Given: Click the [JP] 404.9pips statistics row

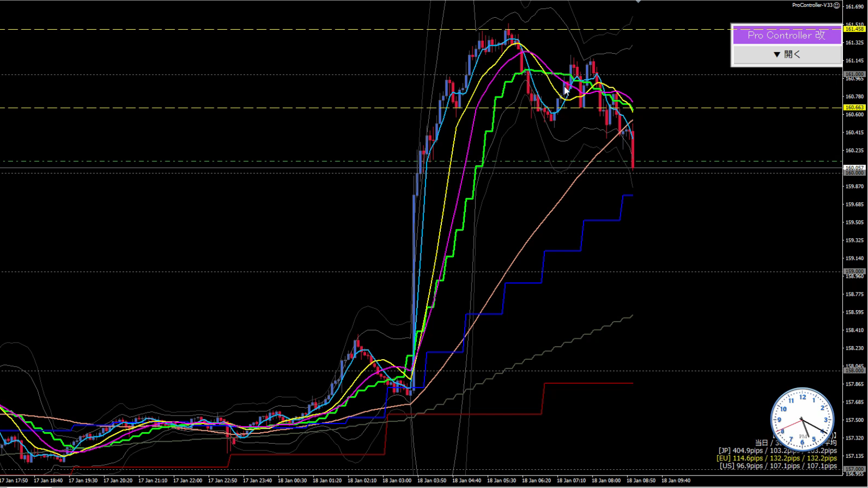Looking at the screenshot, I should click(777, 450).
